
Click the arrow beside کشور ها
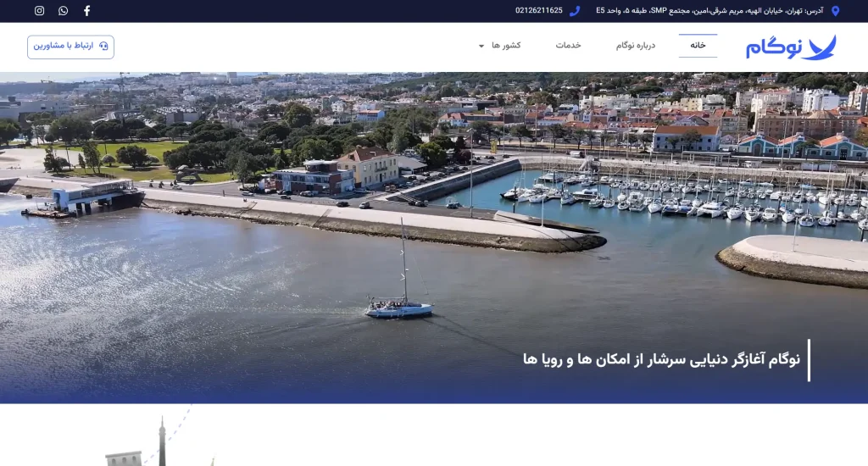pyautogui.click(x=481, y=46)
